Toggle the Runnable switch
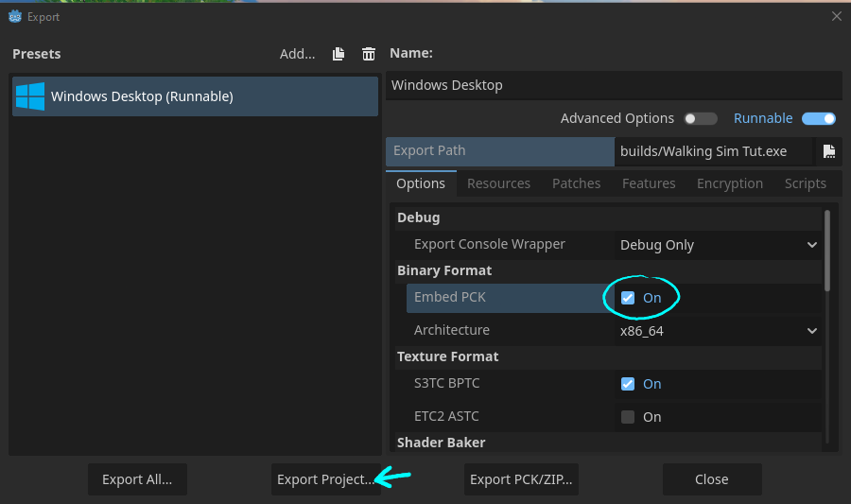Viewport: 851px width, 504px height. pyautogui.click(x=819, y=118)
